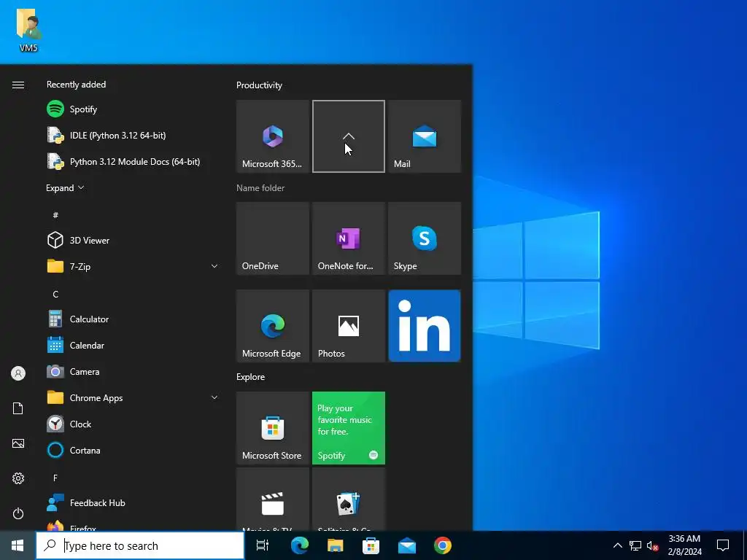
Task: Click the Name folder field
Action: (x=260, y=188)
